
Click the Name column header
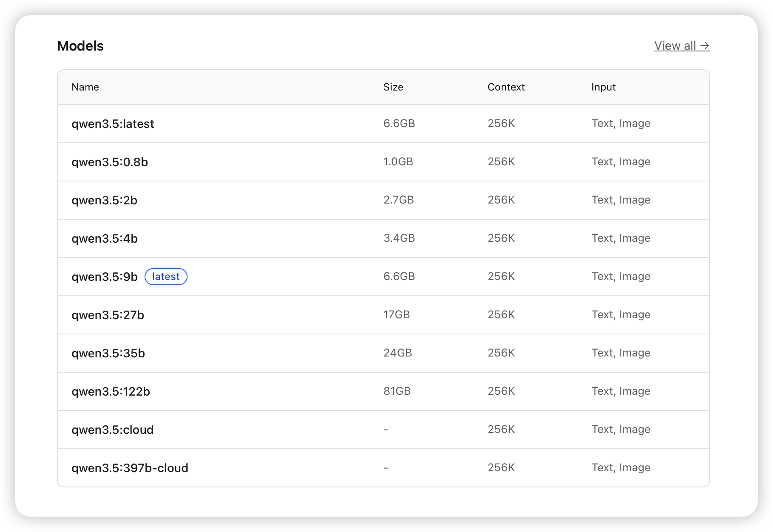(85, 87)
